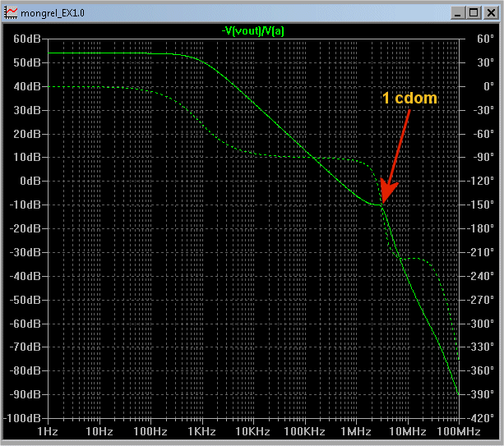Click the mongrel_EX1.0 title bar text
This screenshot has width=504, height=446.
click(53, 13)
